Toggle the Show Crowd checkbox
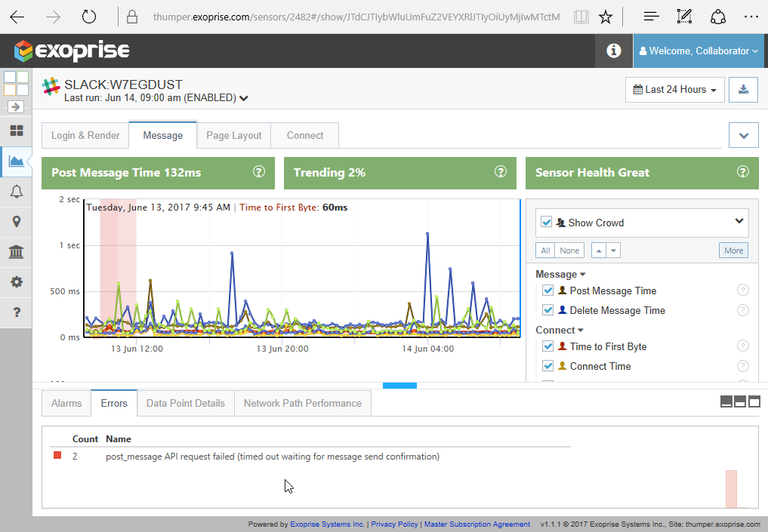Screen dimensions: 768x532 coord(547,222)
